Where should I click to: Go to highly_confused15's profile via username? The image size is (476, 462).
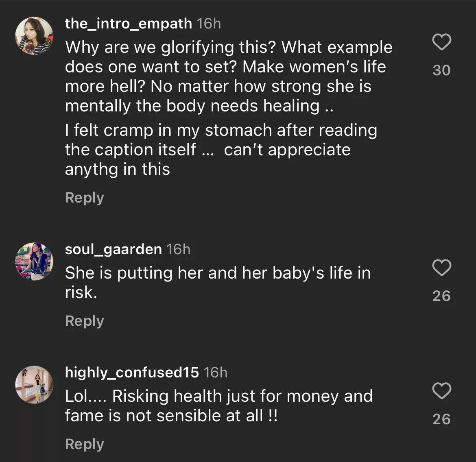(132, 372)
